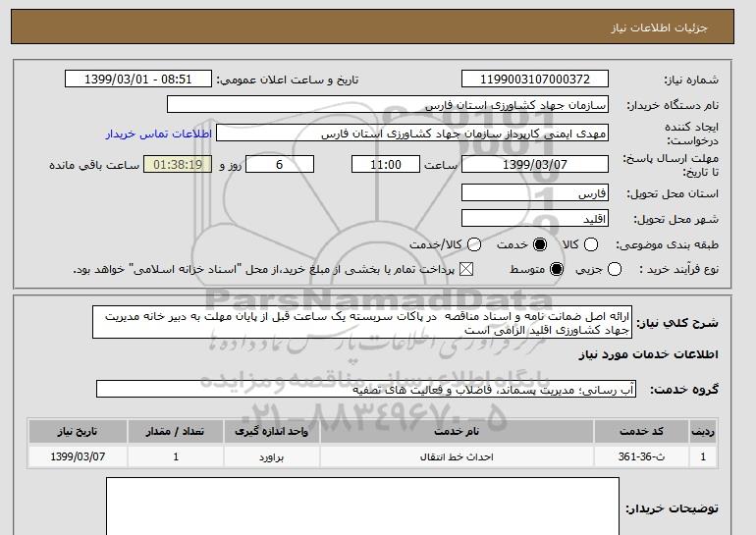Click the تعداد / مقدار column header
The image size is (756, 535).
point(176,431)
